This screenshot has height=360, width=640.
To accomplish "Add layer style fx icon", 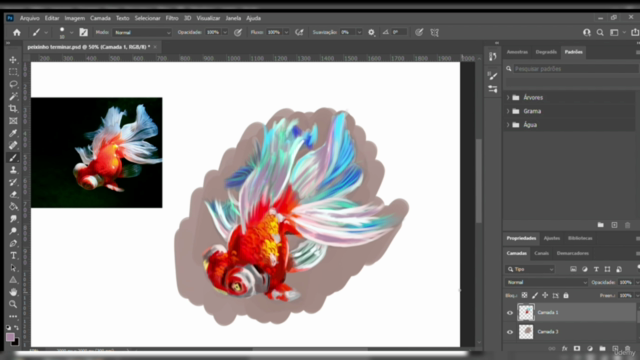I will pyautogui.click(x=564, y=349).
